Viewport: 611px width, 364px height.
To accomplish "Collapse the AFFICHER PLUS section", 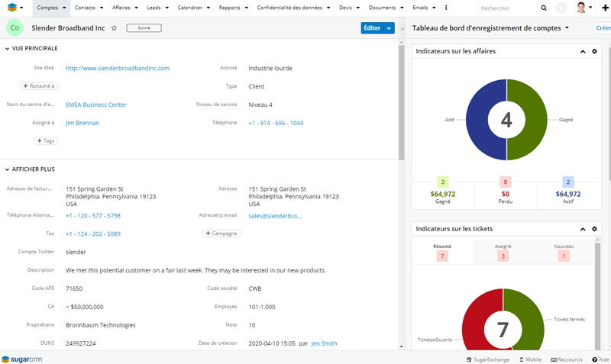I will 7,169.
